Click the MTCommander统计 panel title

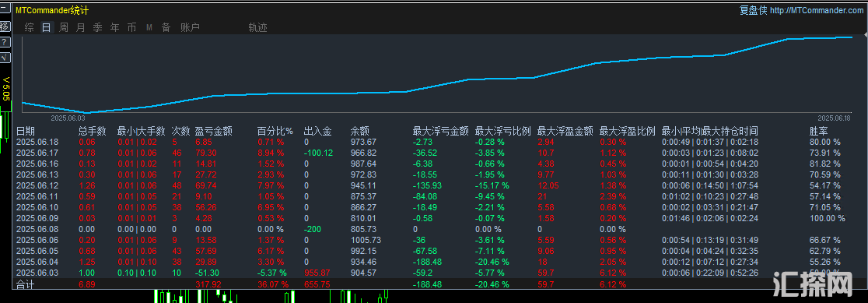coord(52,11)
